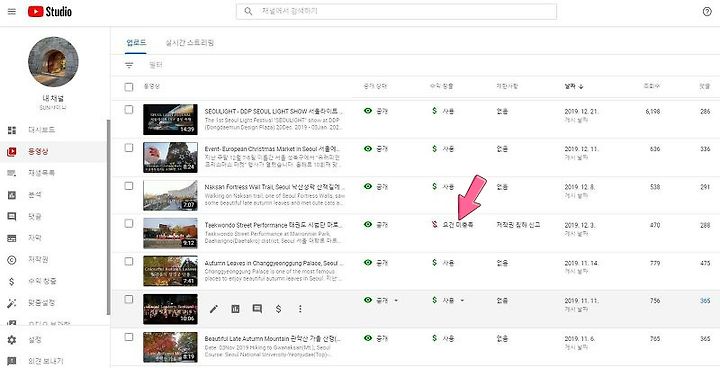Viewport: 720px width, 368px height.
Task: Open thumbnail of 14:39 SEOULIGHT video
Action: point(170,119)
